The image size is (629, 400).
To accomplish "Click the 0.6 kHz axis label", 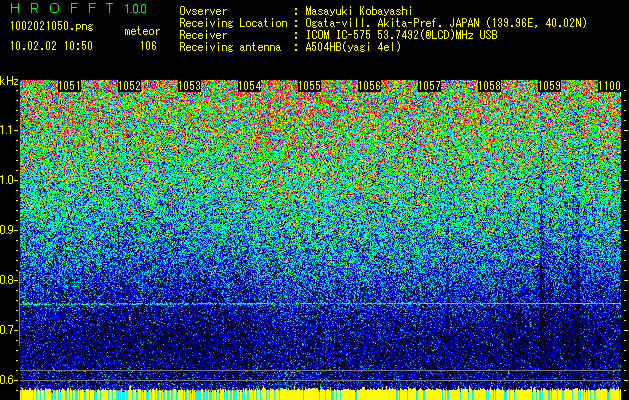I will click(x=8, y=380).
